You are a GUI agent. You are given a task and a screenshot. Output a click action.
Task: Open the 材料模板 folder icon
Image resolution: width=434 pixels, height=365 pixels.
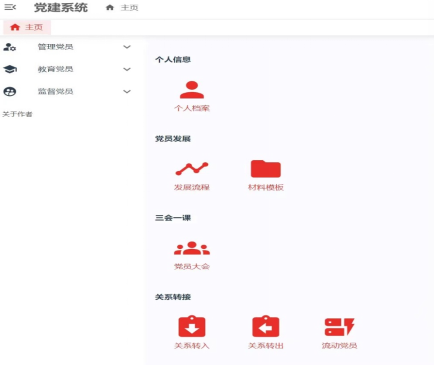pos(266,169)
